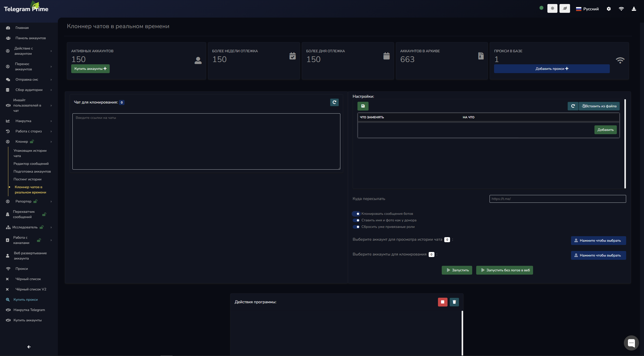The image size is (644, 356).
Task: Select accounts for cloning button
Action: pyautogui.click(x=598, y=256)
